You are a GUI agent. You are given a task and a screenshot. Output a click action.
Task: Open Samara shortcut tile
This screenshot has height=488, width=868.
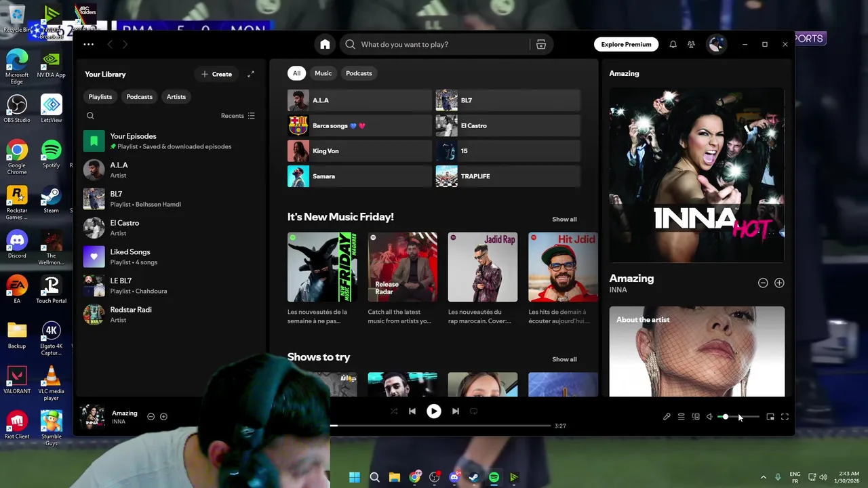pos(359,176)
